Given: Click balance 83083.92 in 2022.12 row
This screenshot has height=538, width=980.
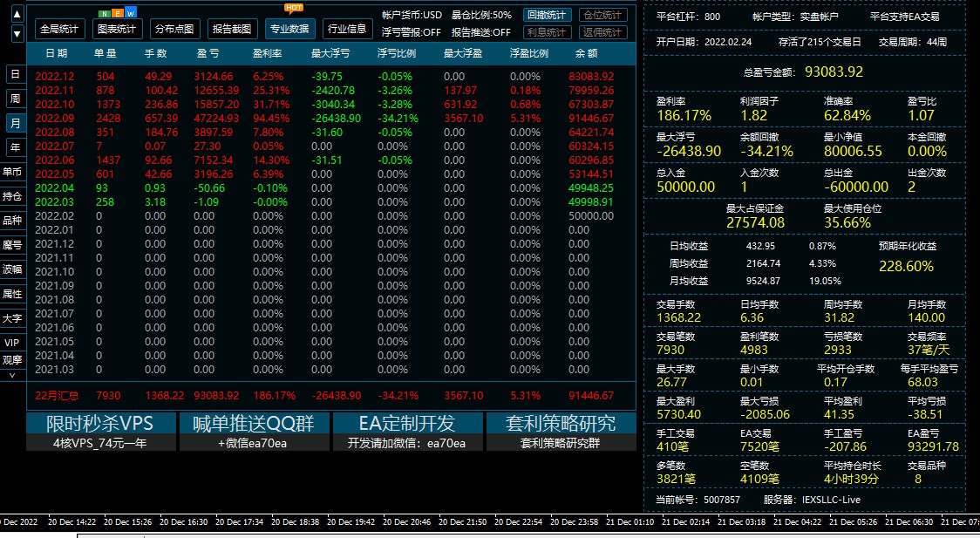Looking at the screenshot, I should (591, 76).
